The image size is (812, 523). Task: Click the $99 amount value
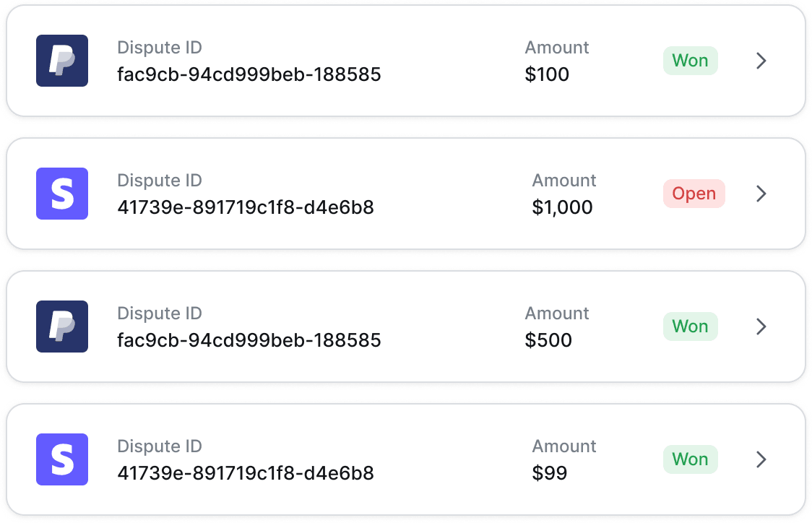[550, 473]
